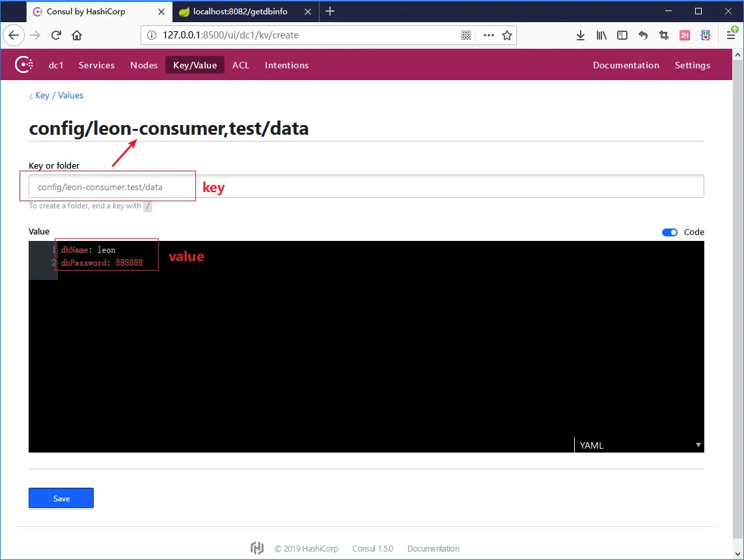Click the browser address bar URL
Screen dimensions: 744x560
tap(230, 35)
